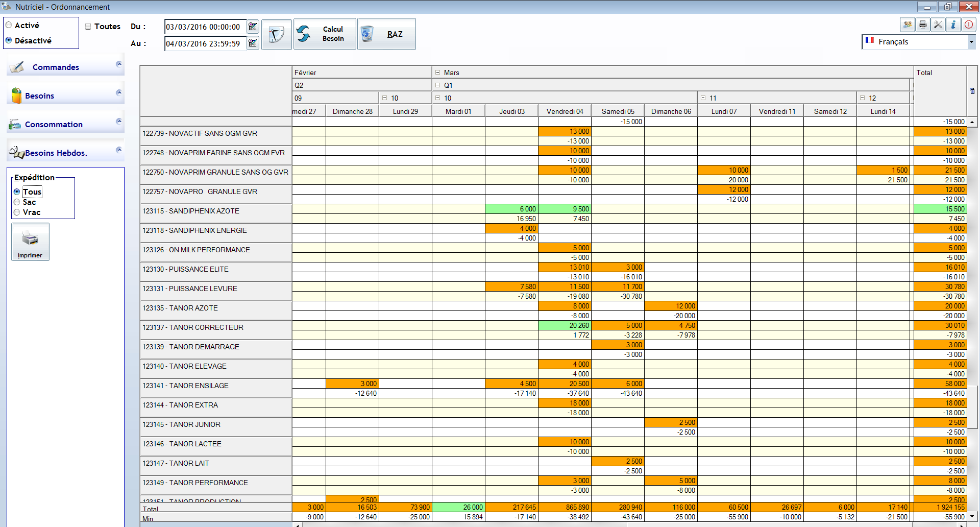Open the field list icon beside Total
This screenshot has width=980, height=527.
coord(972,91)
